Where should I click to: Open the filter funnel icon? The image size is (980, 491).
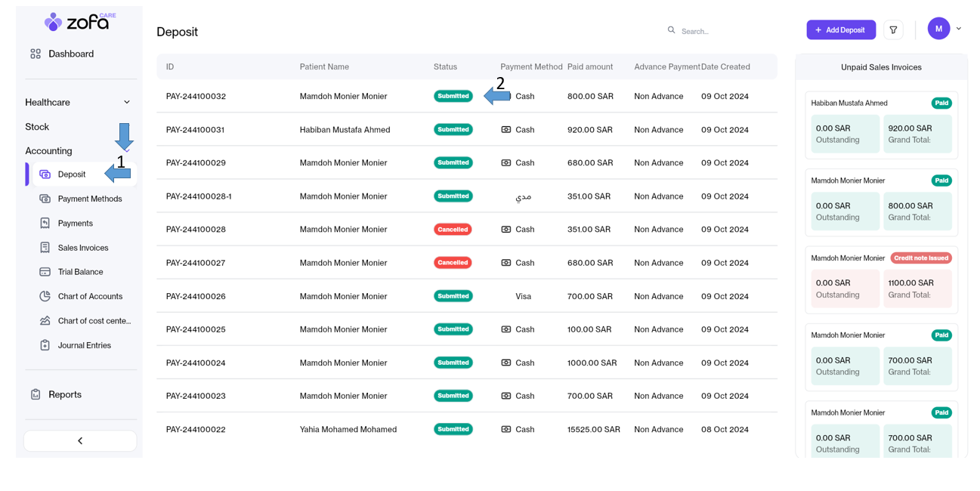click(x=893, y=30)
